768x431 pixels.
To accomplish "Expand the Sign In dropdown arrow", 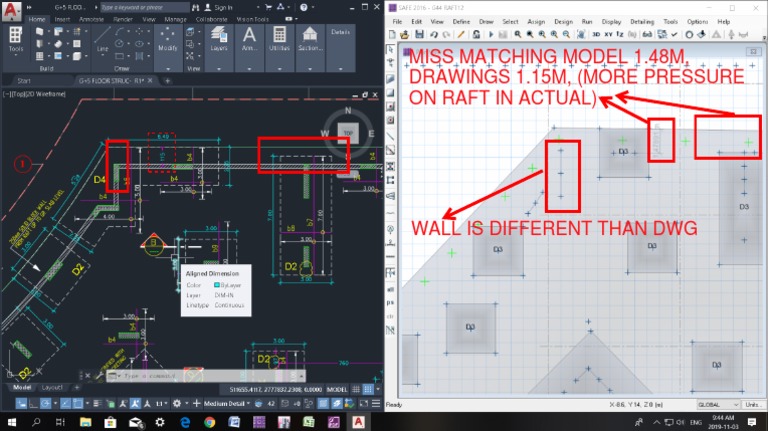I will (x=258, y=7).
